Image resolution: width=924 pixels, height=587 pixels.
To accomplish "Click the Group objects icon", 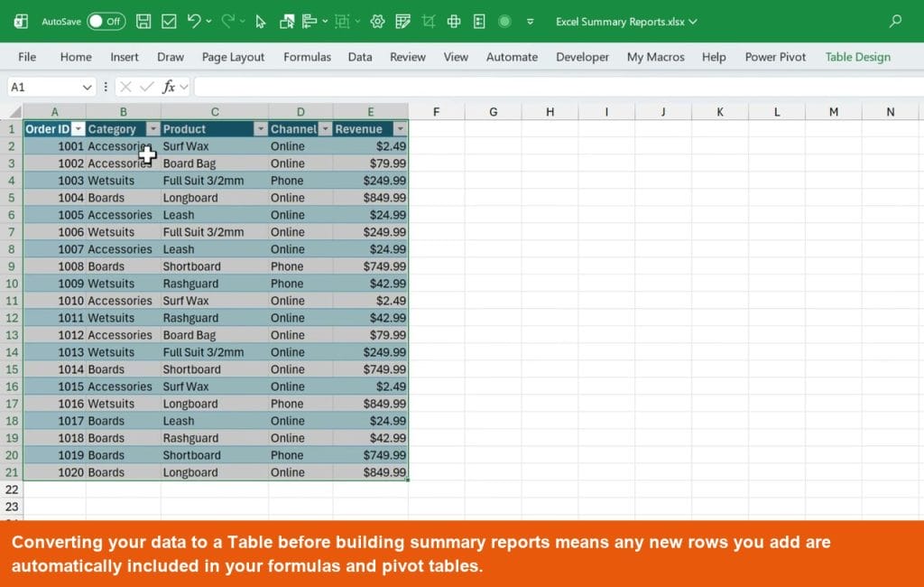I will [x=342, y=22].
